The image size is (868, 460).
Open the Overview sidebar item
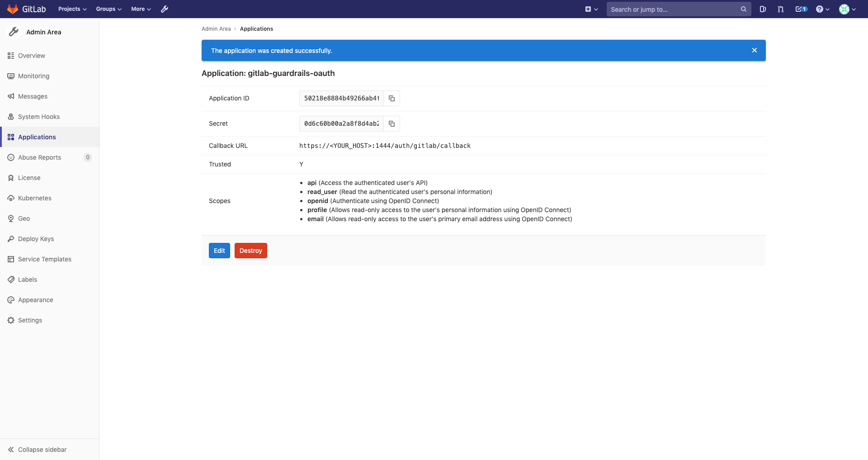(50, 56)
